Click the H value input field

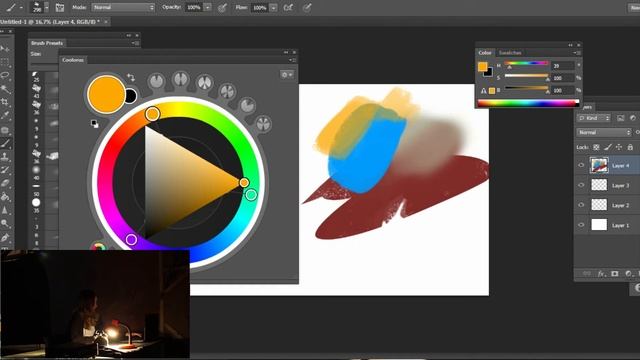click(x=562, y=66)
